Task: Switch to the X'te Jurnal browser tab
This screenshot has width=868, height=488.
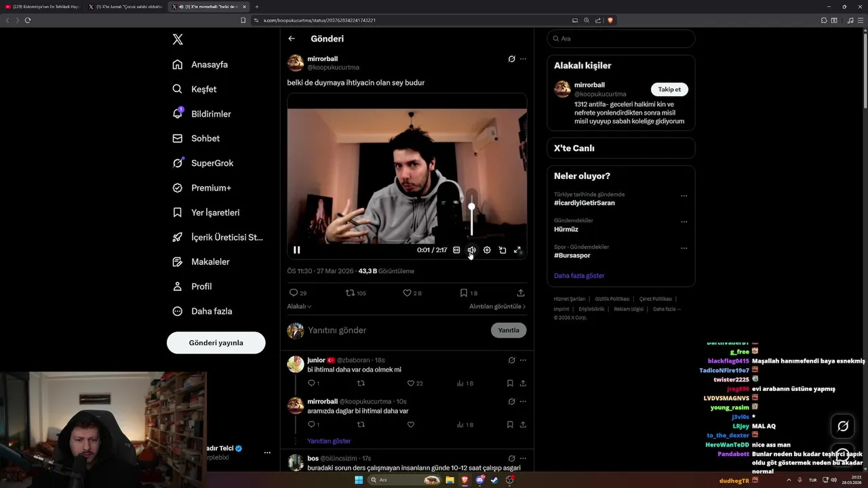Action: pos(126,7)
